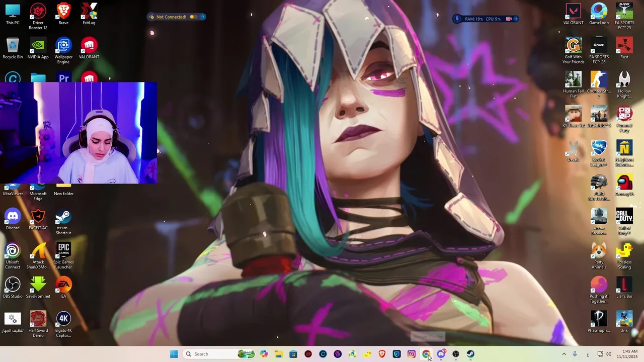Open Microsoft Store from the taskbar
This screenshot has width=644, height=362.
(x=293, y=354)
